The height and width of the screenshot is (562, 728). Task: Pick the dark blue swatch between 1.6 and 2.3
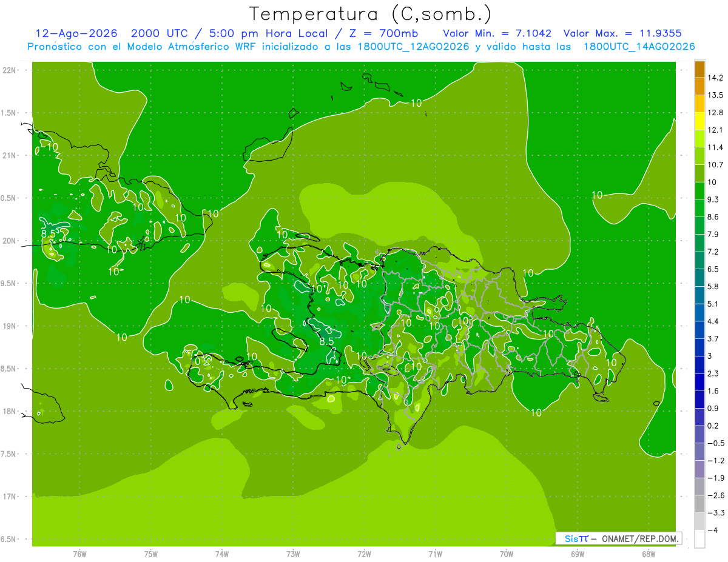[x=699, y=382]
